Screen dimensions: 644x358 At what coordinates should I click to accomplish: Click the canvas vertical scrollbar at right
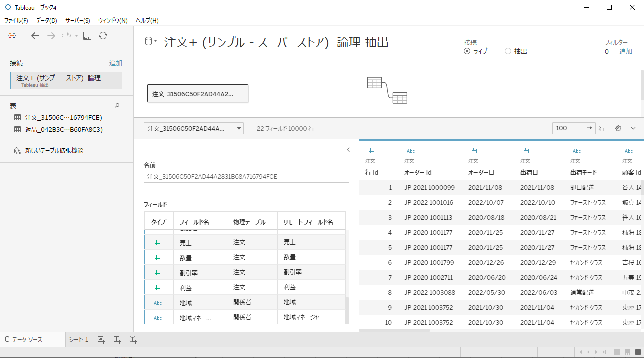[642, 85]
